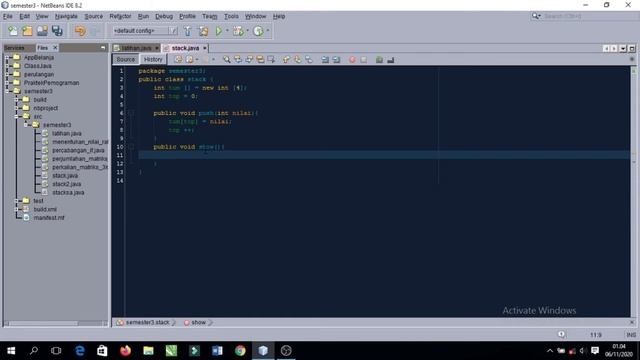Screen dimensions: 640x360
Task: Click the Last Edit icon in editor toolbar
Action: 178,60
